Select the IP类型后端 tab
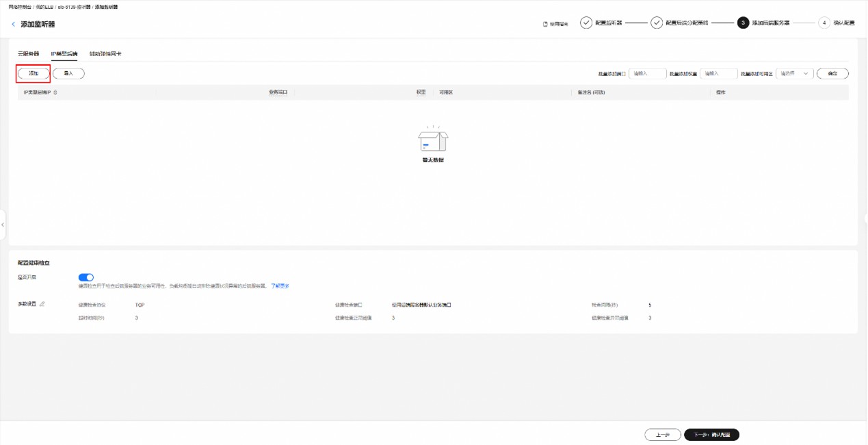 point(64,53)
